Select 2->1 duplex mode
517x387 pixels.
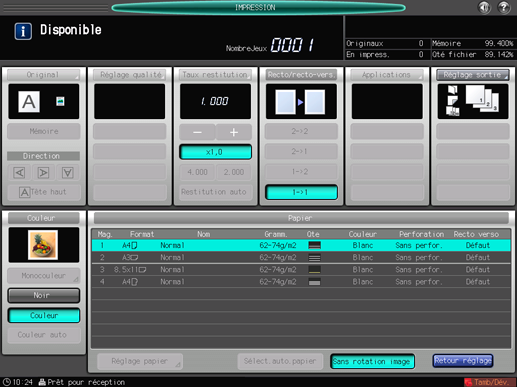pos(301,151)
